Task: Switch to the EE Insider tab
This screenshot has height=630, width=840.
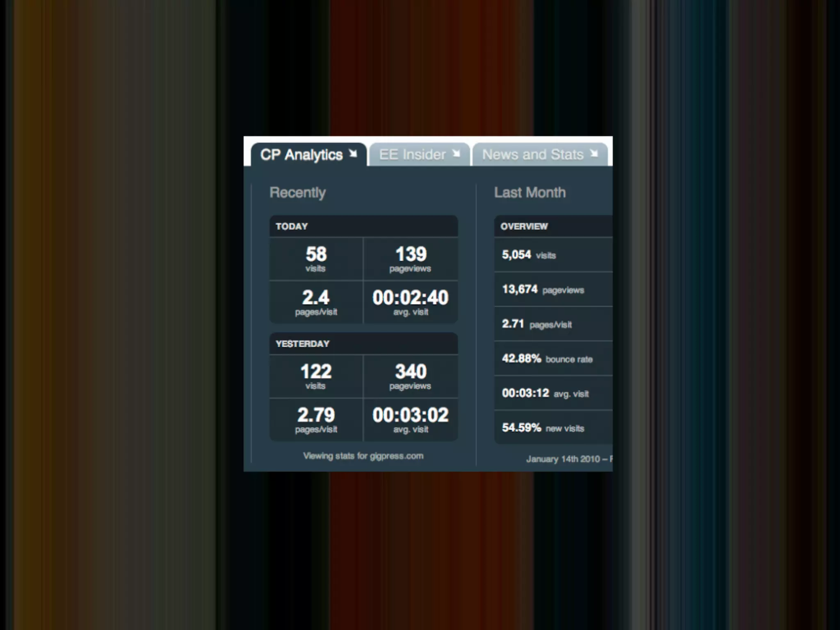Action: click(x=419, y=155)
